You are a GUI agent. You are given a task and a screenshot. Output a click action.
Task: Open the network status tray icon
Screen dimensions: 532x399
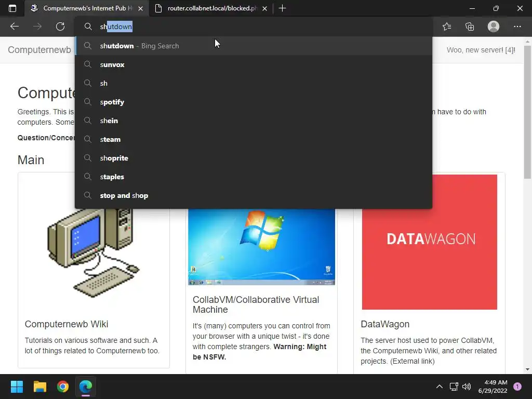(454, 387)
